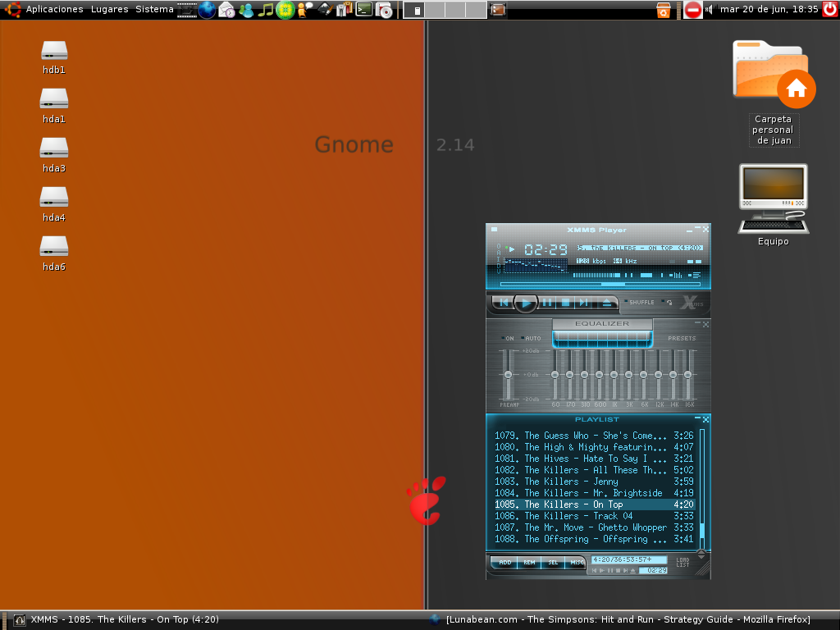The image size is (840, 630).
Task: Switch to the second workspace in pager
Action: 435,10
